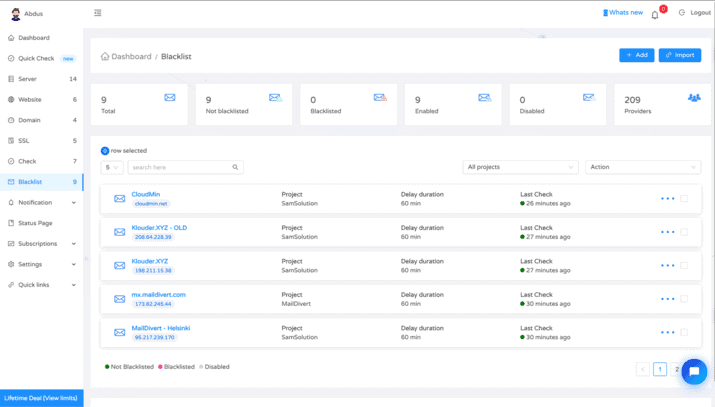The height and width of the screenshot is (407, 715).
Task: Select the CloudMin row checkbox
Action: (684, 199)
